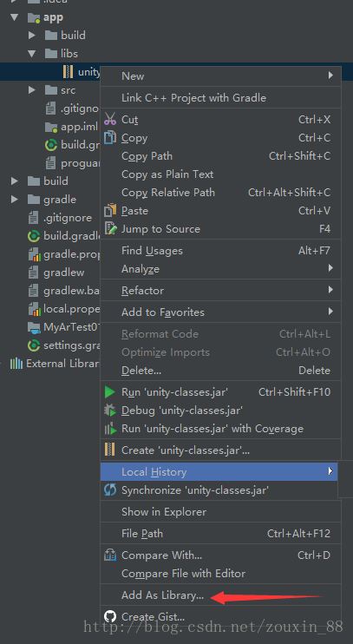Expand the src folder arrow

(x=32, y=90)
